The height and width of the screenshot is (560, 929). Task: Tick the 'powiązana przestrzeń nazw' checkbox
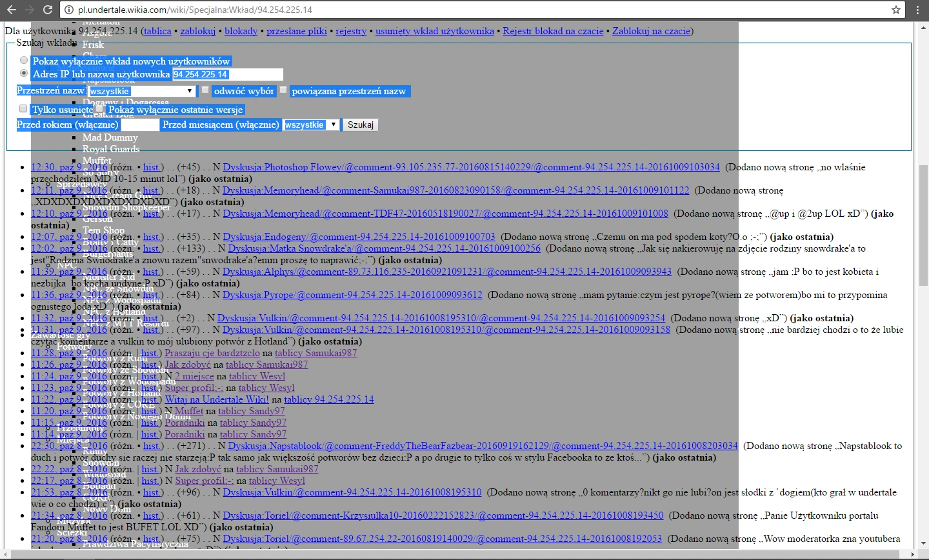[283, 90]
